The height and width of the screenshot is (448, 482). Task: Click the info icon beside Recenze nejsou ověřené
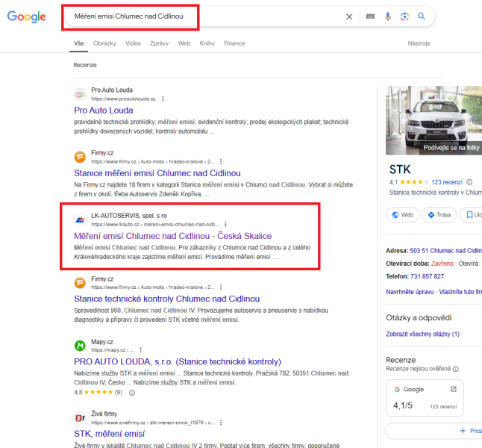pos(456,369)
